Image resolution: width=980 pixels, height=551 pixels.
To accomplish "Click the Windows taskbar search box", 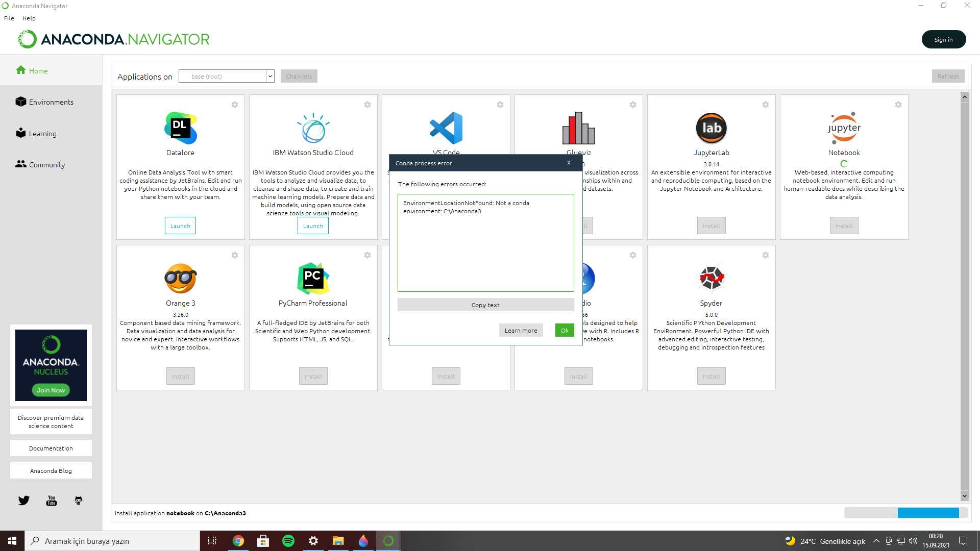I will [x=112, y=541].
